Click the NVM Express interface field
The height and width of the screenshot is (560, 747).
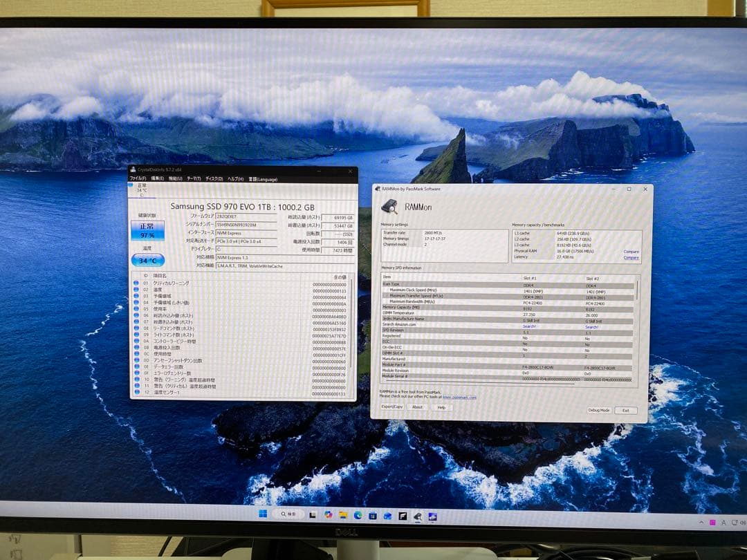246,234
